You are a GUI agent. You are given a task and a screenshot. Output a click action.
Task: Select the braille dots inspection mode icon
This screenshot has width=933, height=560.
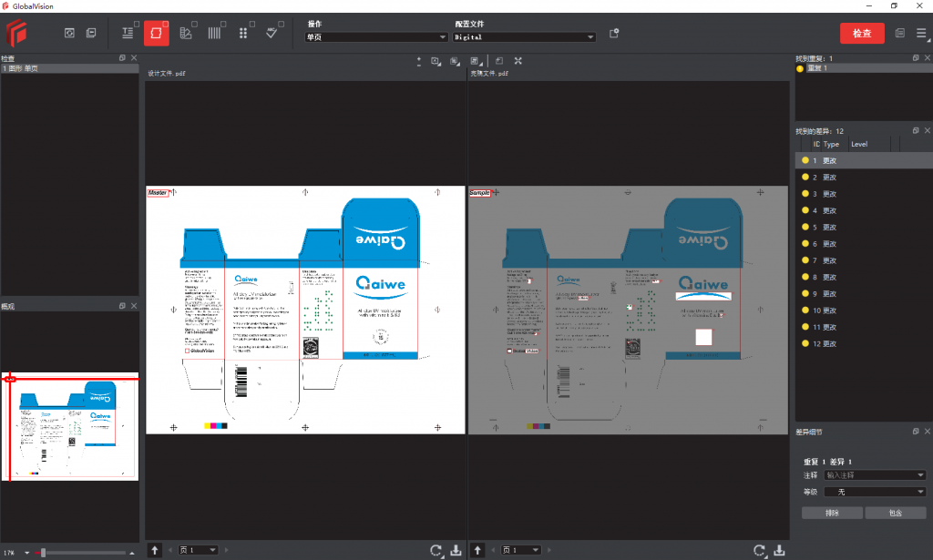(x=242, y=34)
